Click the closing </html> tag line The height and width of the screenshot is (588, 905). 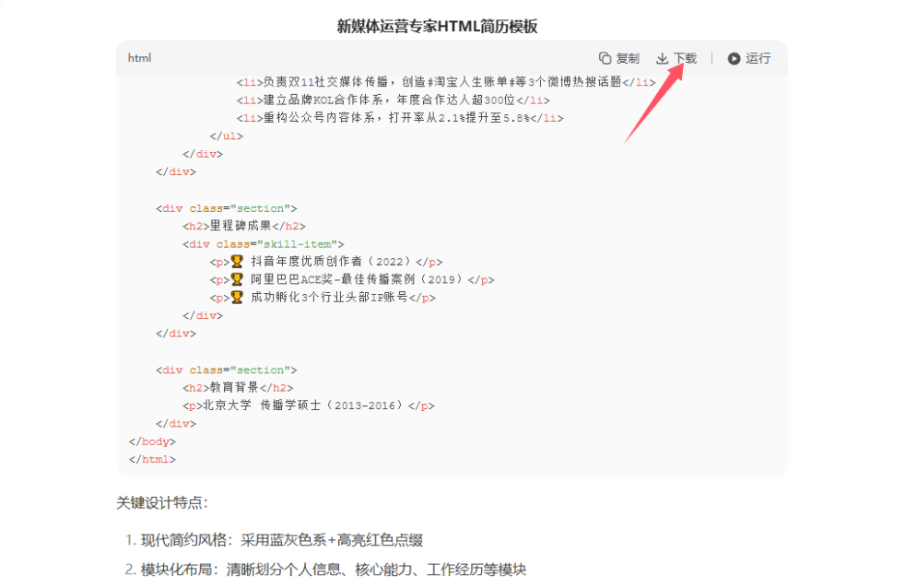152,459
